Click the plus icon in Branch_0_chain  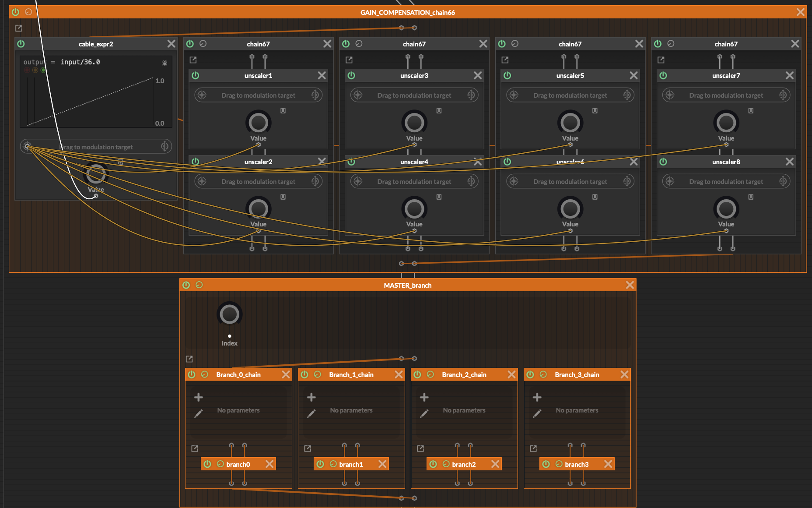pyautogui.click(x=198, y=397)
